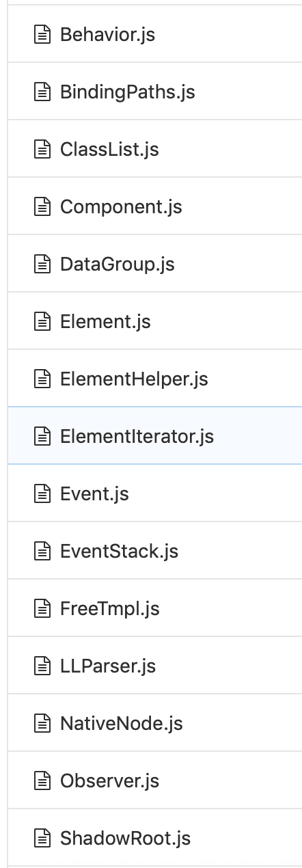Screen dimensions: 302x868
Task: Select the Element.js file name
Action: [105, 321]
